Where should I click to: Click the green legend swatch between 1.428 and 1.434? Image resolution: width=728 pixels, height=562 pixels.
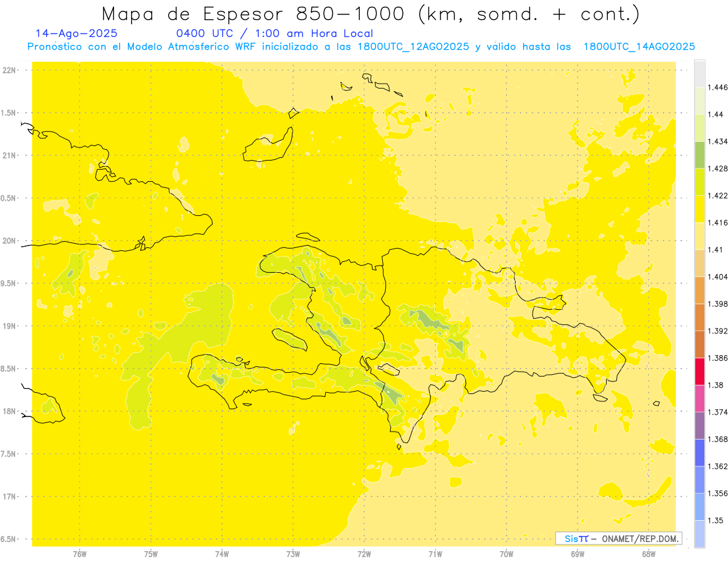tap(699, 155)
